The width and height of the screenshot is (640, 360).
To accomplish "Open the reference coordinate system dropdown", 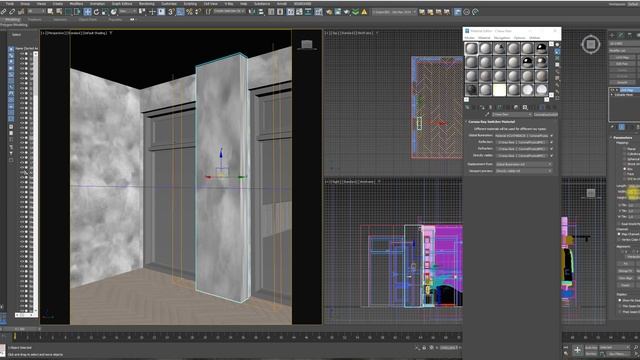I will pyautogui.click(x=128, y=12).
